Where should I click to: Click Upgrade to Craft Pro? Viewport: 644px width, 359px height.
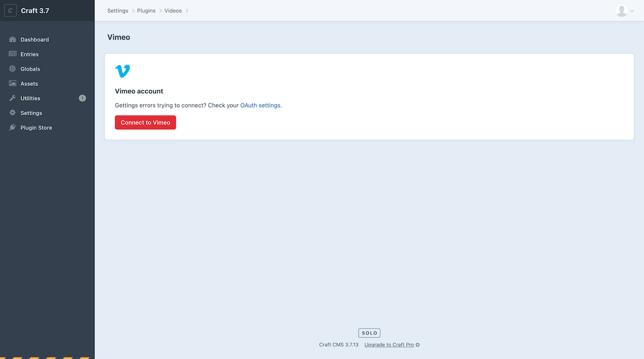389,344
